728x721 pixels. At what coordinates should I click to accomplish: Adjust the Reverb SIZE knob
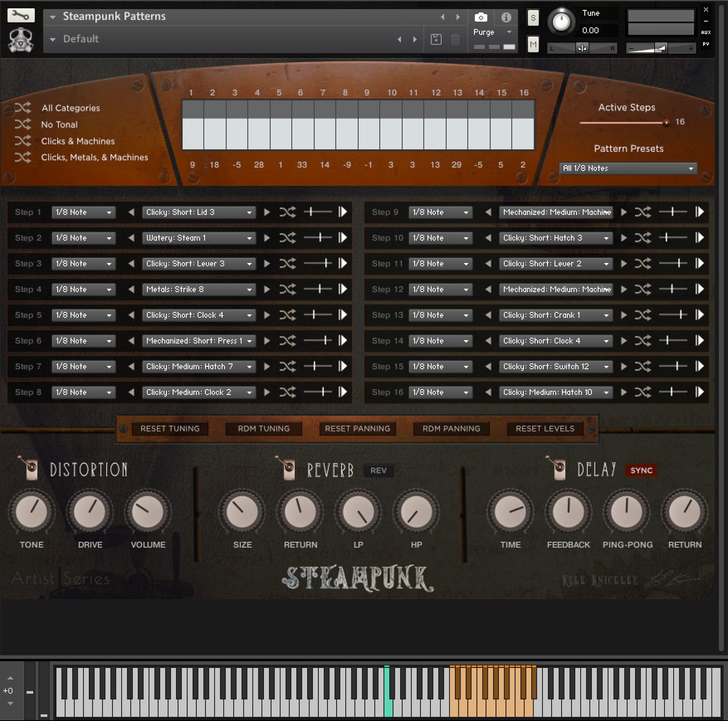242,512
